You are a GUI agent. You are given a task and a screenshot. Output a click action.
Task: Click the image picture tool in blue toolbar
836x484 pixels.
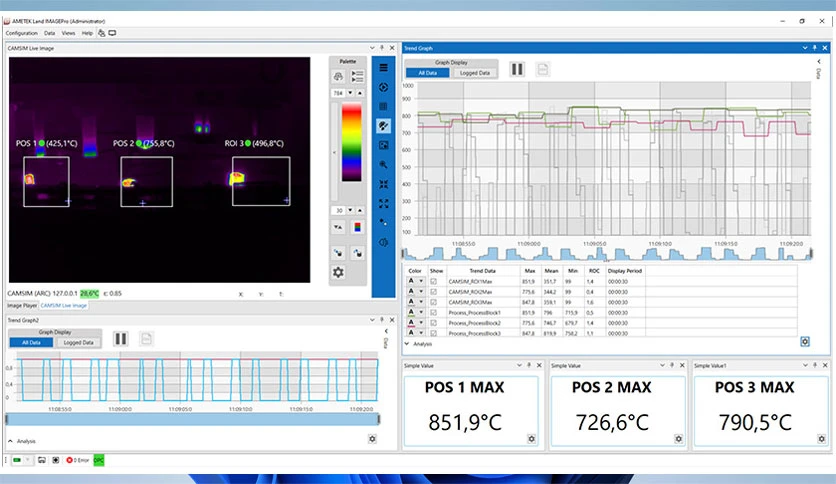[383, 145]
